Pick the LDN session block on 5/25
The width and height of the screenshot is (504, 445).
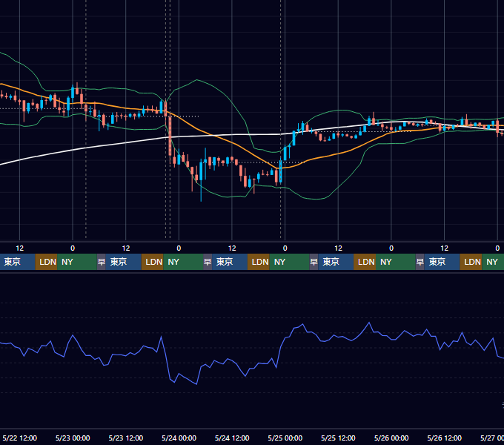tap(365, 262)
